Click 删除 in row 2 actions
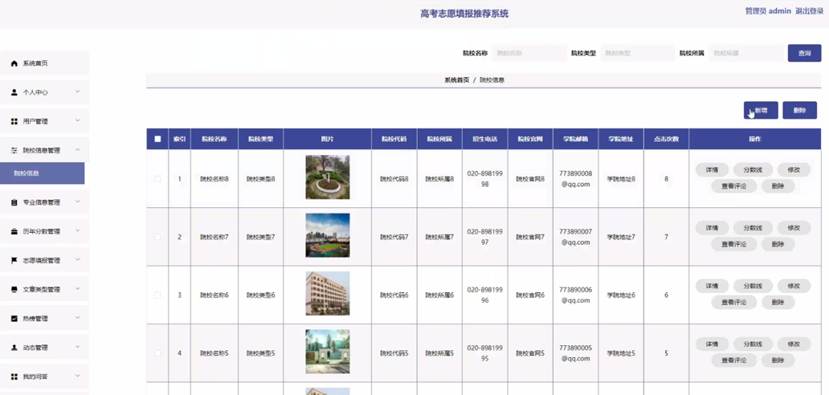 pos(777,244)
